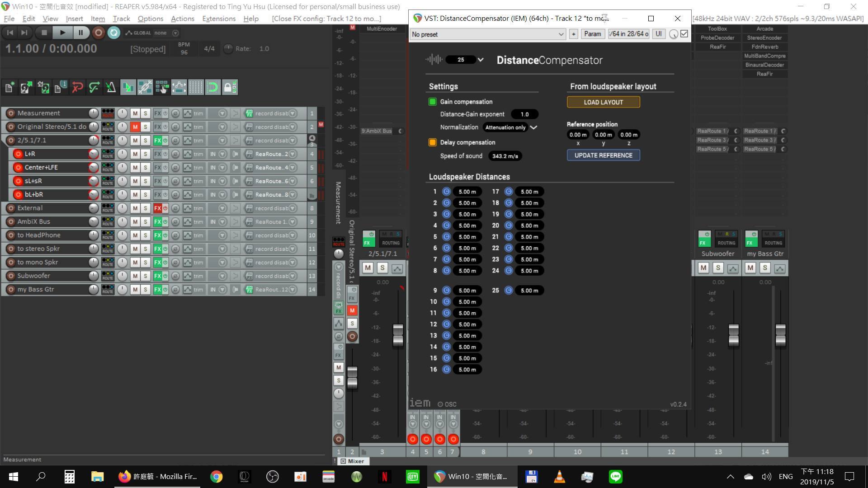
Task: Click the Play transport button
Action: click(x=62, y=33)
